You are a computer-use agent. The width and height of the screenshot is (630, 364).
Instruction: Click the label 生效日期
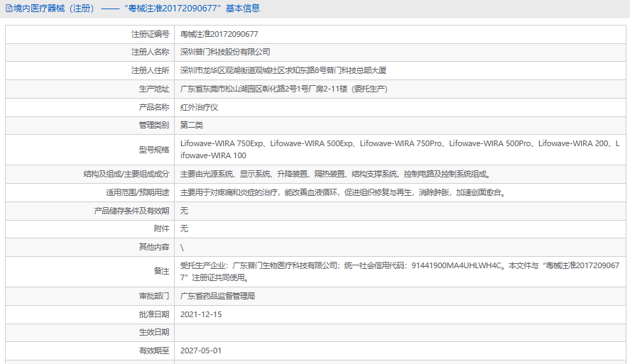154,332
